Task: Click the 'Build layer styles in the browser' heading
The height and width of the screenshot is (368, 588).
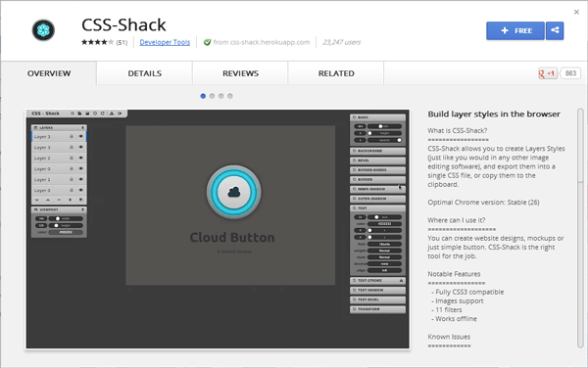Action: pyautogui.click(x=494, y=115)
